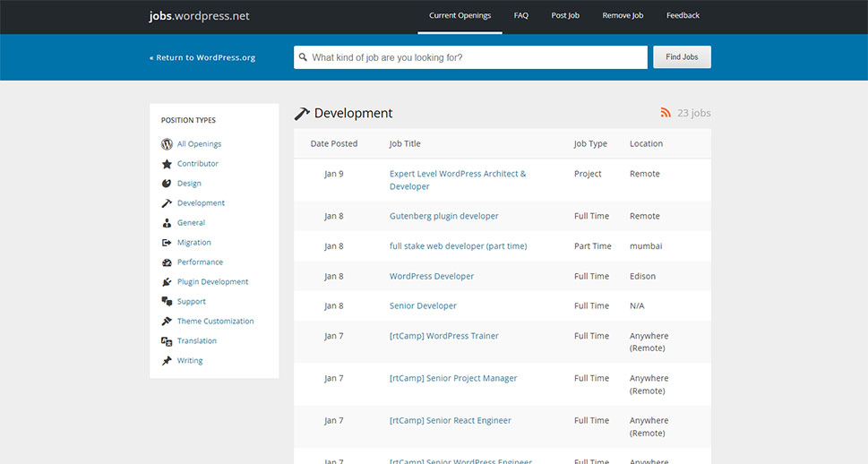Image resolution: width=868 pixels, height=464 pixels.
Task: Select Theme Customization position type
Action: (x=215, y=322)
